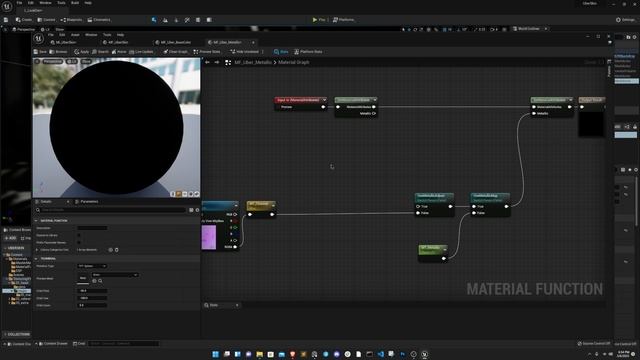Expand the Library Categories Text array
Screen dimensions: 640x360
38,250
